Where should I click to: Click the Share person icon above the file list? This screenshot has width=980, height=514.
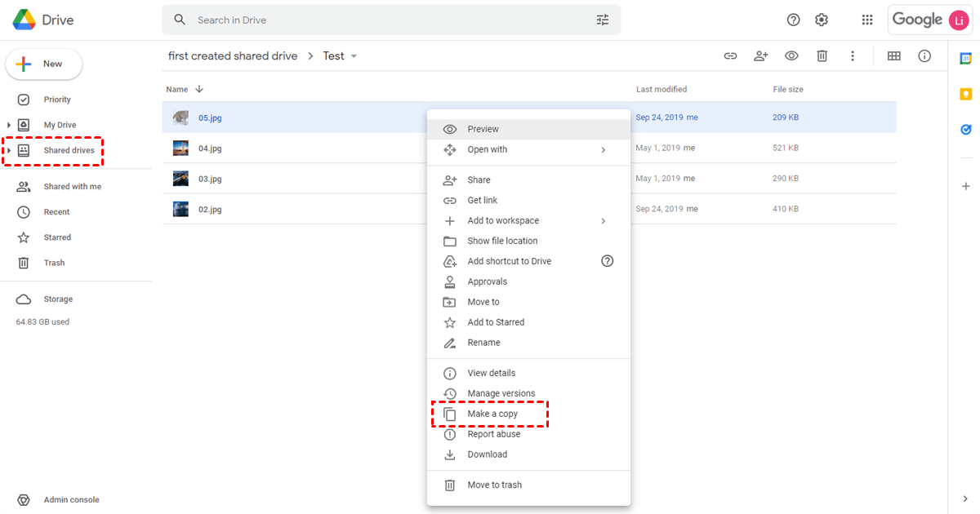[x=760, y=55]
